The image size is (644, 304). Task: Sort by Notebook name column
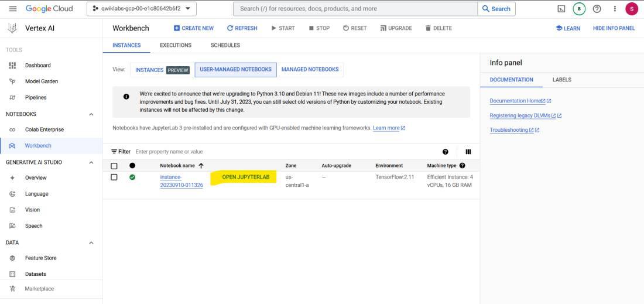click(x=182, y=166)
